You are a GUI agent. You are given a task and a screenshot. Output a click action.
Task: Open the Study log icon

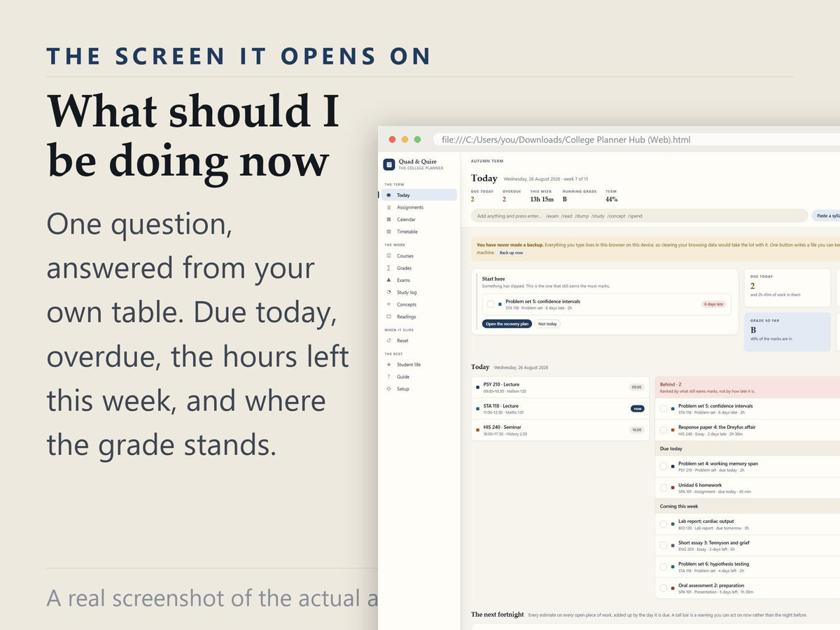389,293
